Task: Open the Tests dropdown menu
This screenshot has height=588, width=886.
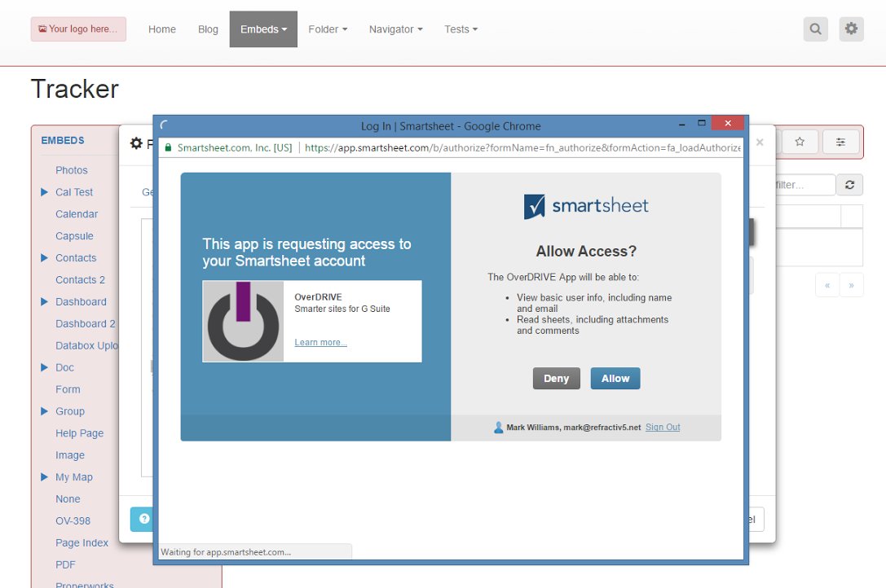Action: coord(461,29)
